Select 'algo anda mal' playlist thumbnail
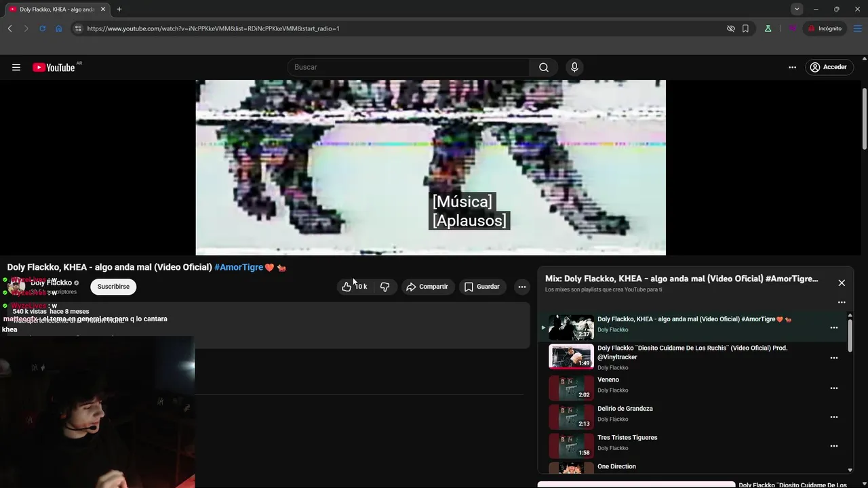 pos(571,327)
